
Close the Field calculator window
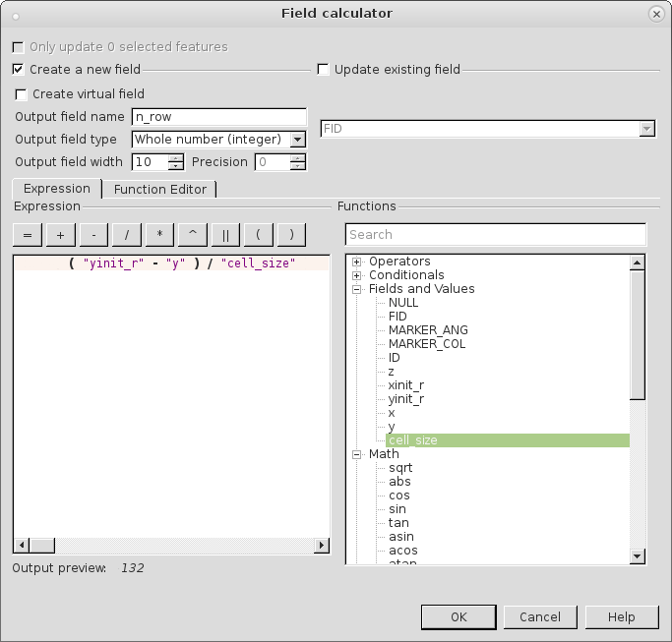tap(656, 14)
